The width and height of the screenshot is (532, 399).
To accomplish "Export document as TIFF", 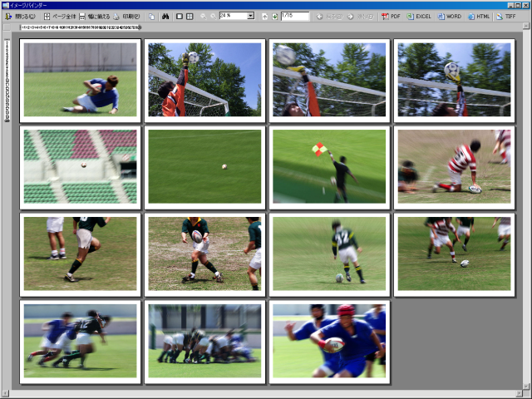I will 505,16.
